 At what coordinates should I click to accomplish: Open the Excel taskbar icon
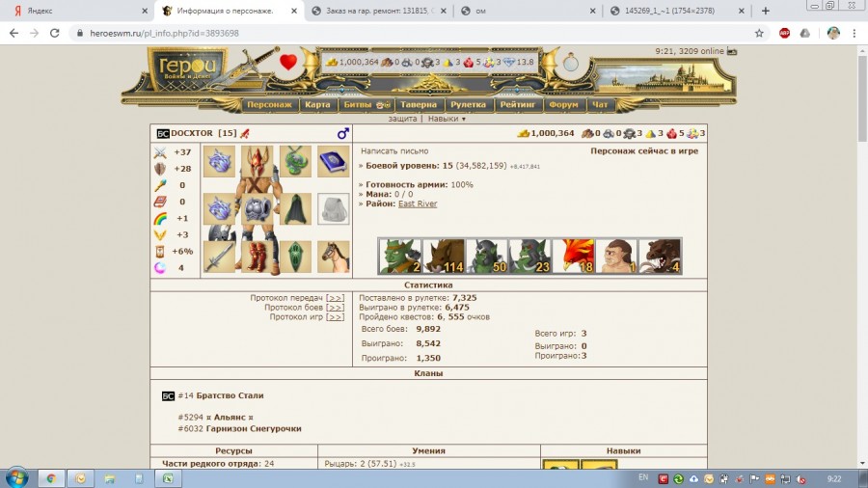[x=168, y=478]
